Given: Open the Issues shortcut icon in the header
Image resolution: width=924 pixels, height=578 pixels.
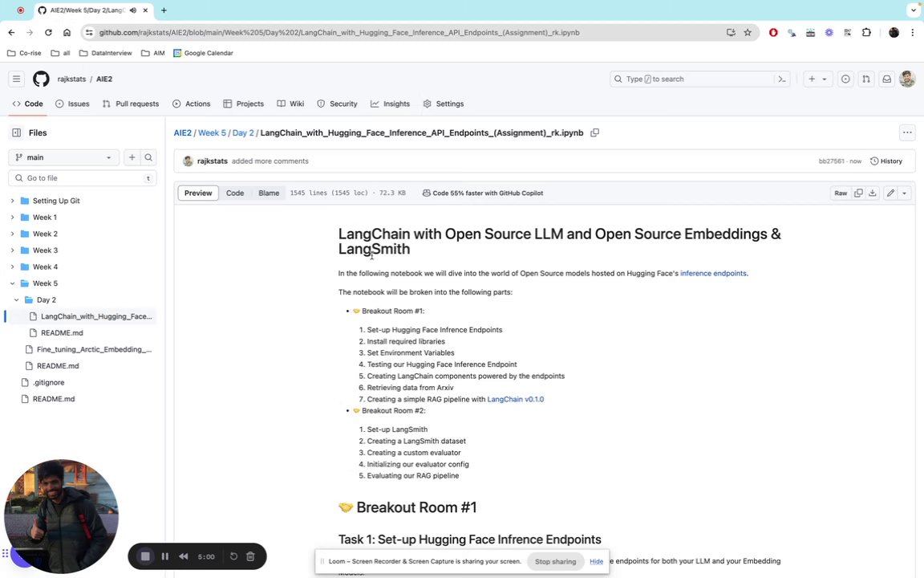Looking at the screenshot, I should tap(845, 79).
